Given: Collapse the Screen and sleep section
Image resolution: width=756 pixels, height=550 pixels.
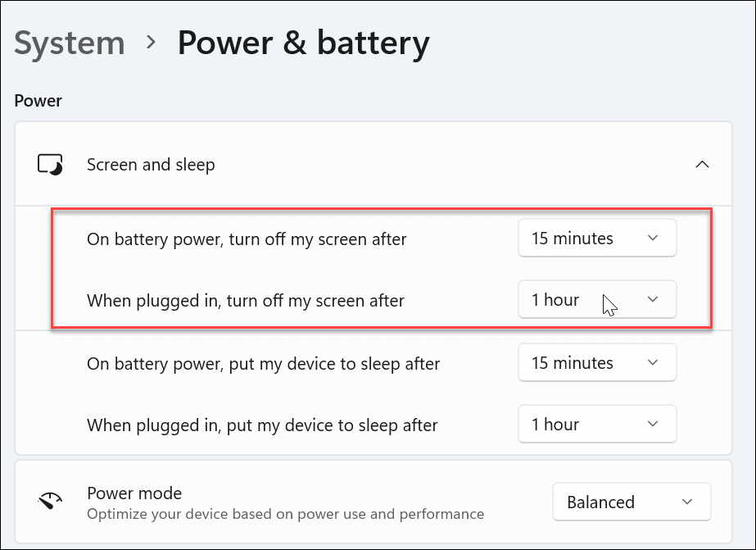Looking at the screenshot, I should coord(702,164).
